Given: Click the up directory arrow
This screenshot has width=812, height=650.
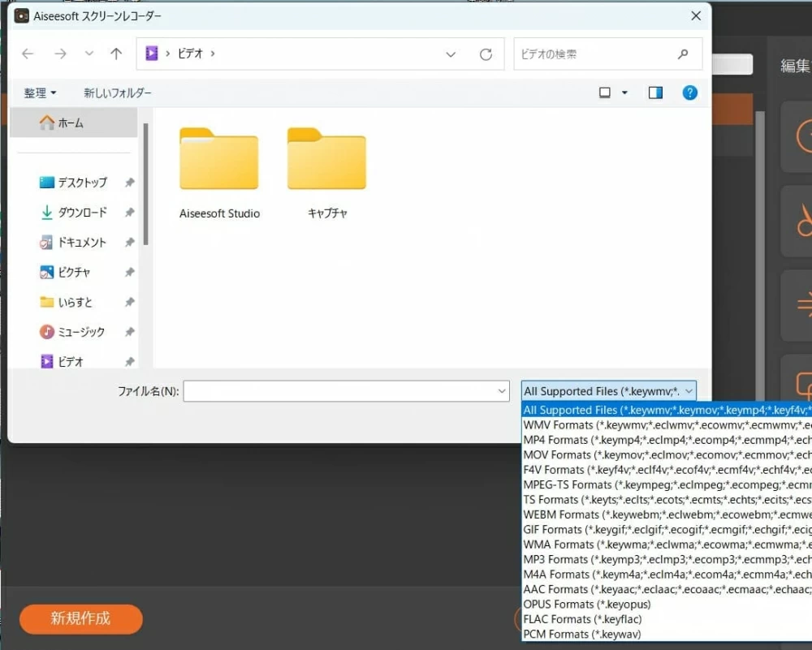Looking at the screenshot, I should click(x=116, y=54).
